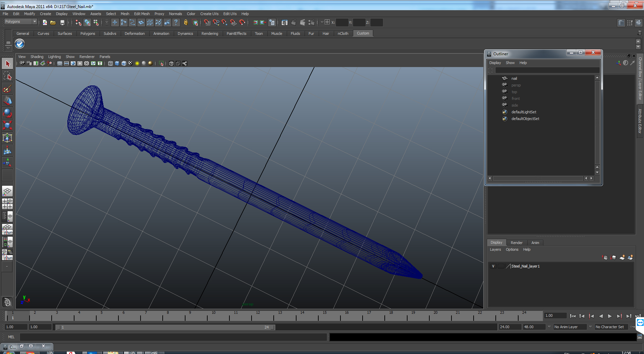Select the persp camera in Outliner

click(516, 85)
